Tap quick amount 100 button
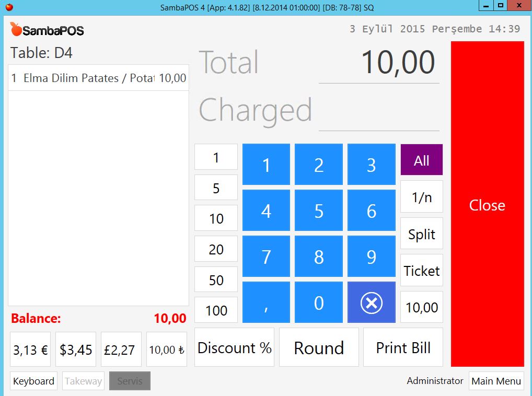 [x=216, y=310]
